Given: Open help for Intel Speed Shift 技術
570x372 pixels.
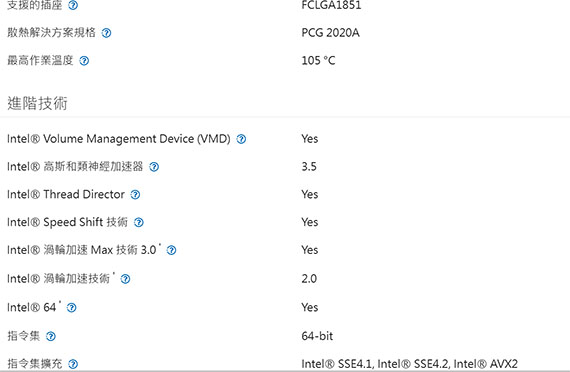Looking at the screenshot, I should pos(139,223).
